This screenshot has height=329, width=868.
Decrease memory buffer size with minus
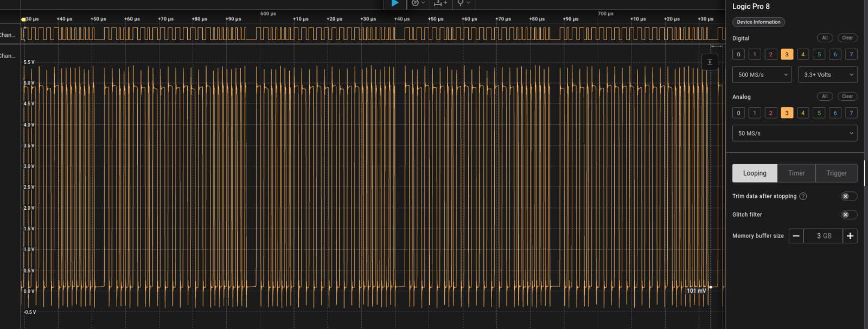coord(796,236)
